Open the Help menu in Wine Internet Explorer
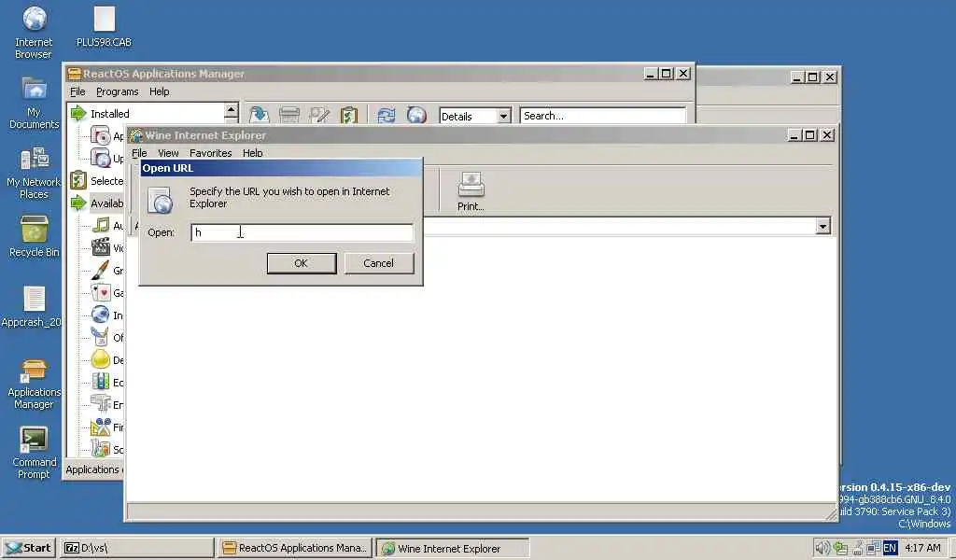 pyautogui.click(x=252, y=152)
